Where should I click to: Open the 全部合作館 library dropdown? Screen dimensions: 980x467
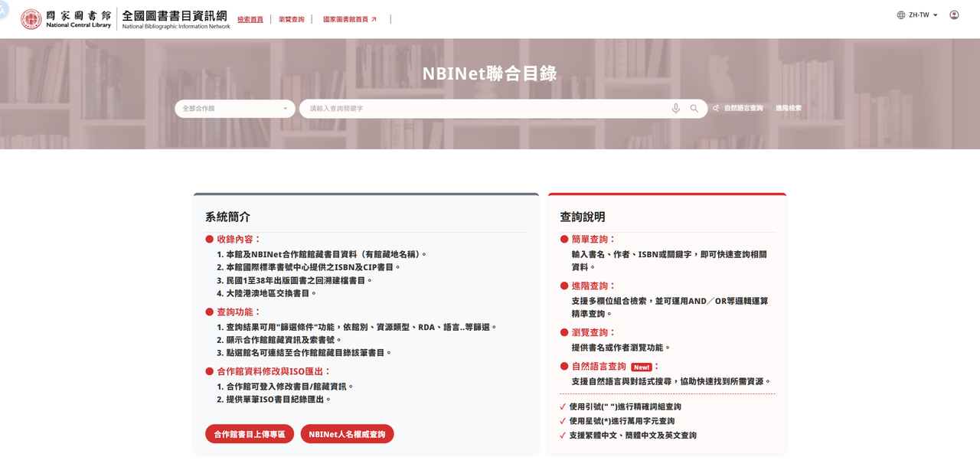[x=235, y=109]
